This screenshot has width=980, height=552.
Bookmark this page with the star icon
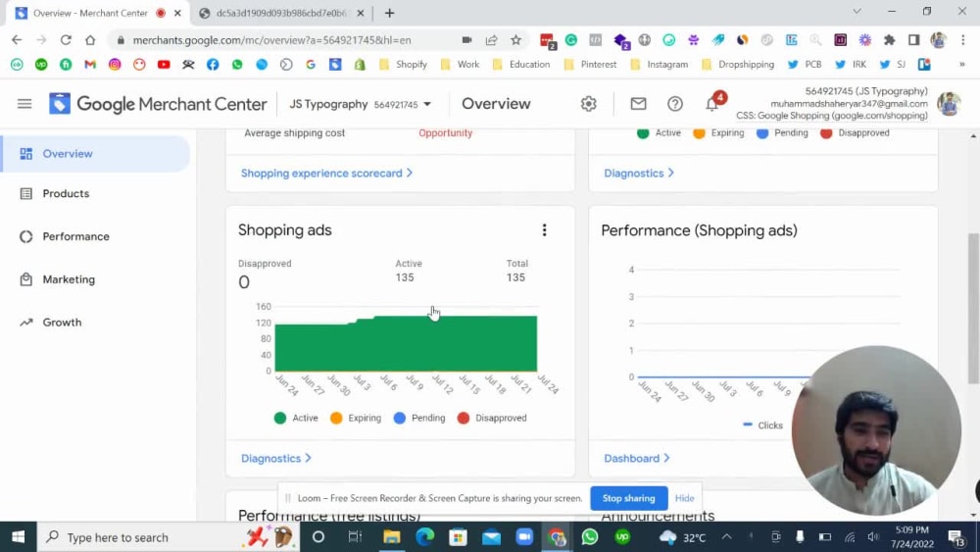pyautogui.click(x=515, y=40)
